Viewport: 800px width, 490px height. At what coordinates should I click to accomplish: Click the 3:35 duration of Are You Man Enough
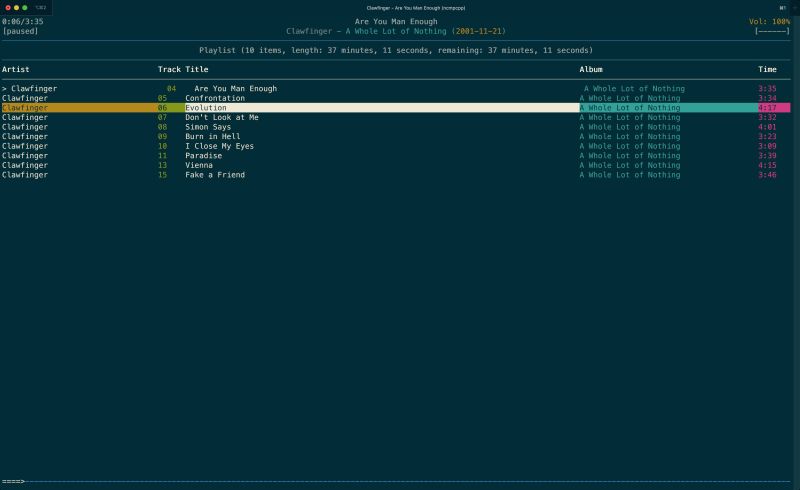click(x=767, y=88)
